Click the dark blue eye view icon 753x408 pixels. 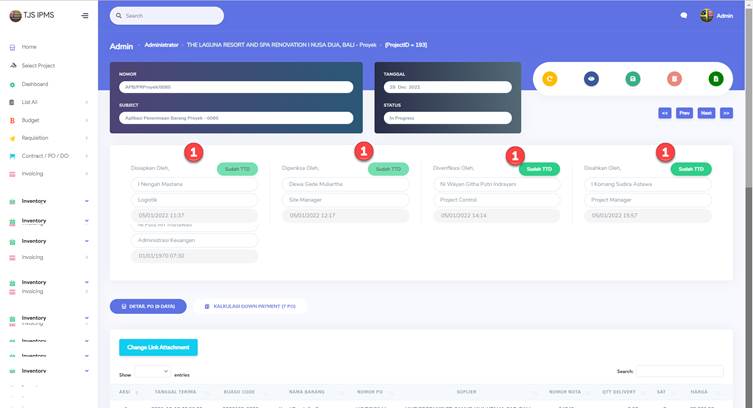591,79
